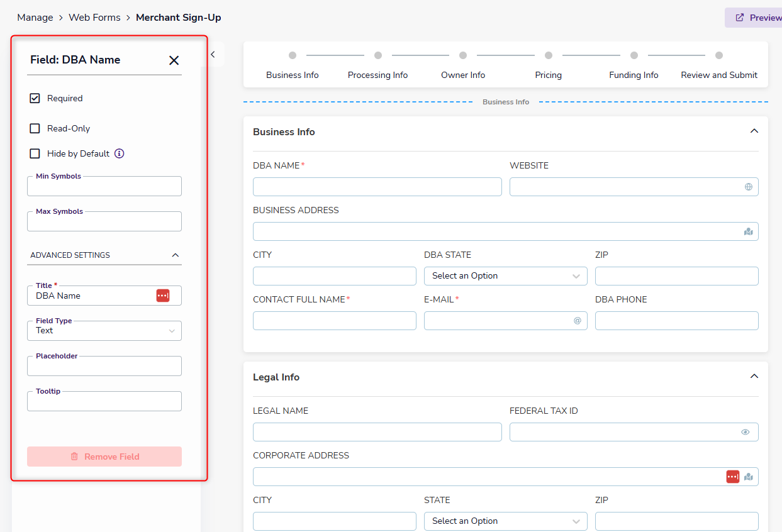The height and width of the screenshot is (532, 782).
Task: Click the Placeholder input field
Action: tap(104, 366)
